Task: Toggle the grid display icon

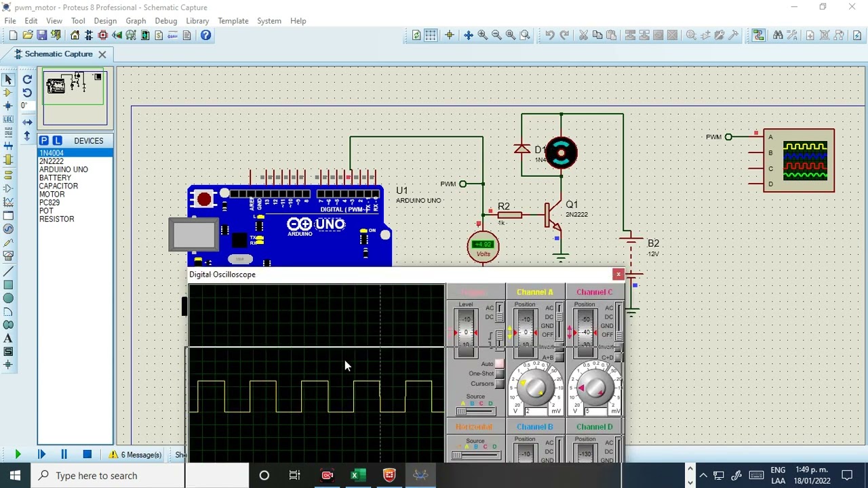Action: (x=431, y=35)
